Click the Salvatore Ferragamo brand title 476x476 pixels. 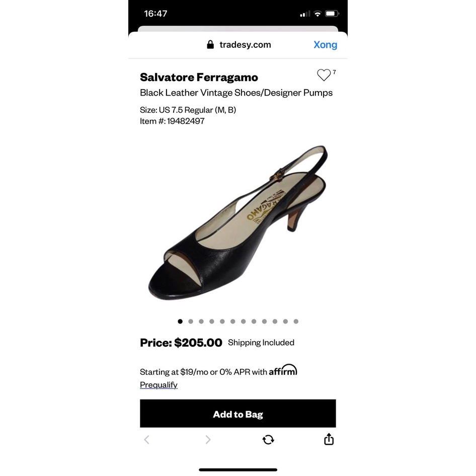point(199,77)
